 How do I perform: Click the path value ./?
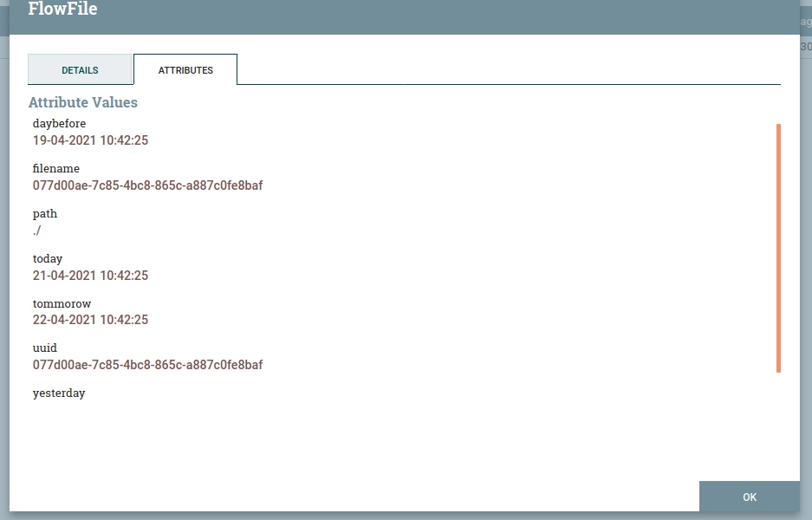37,231
